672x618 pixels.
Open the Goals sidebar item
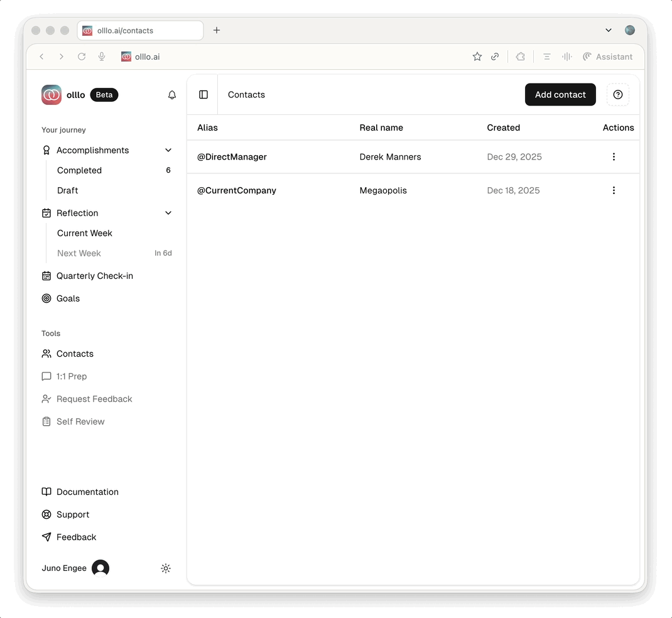click(x=68, y=298)
